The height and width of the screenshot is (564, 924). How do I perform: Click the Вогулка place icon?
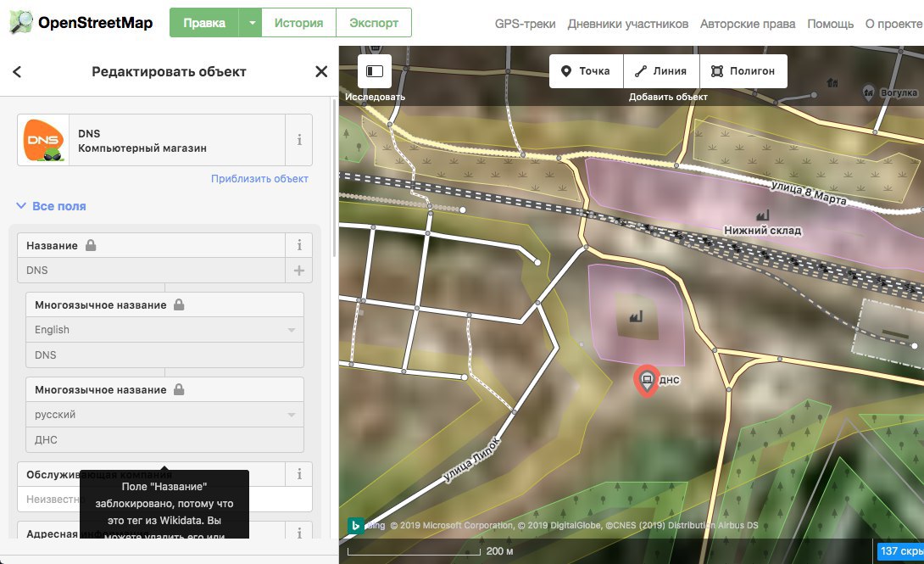[868, 92]
